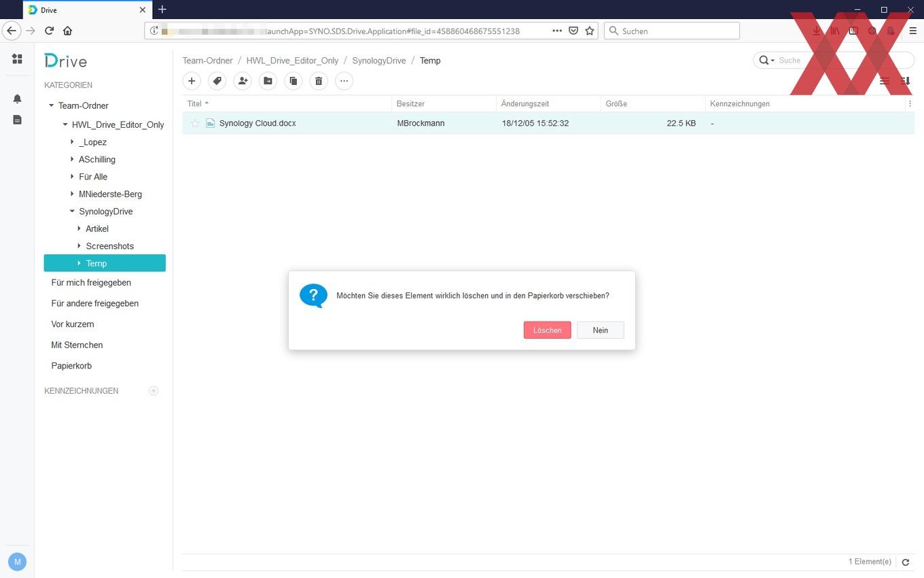Open Für andere freigegeben category
The image size is (924, 578).
(x=94, y=303)
